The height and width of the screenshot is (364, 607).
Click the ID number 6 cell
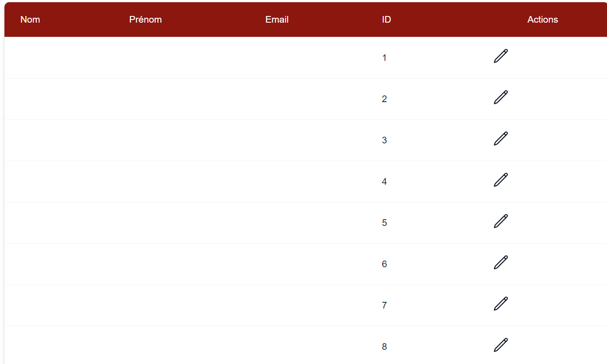(x=385, y=264)
